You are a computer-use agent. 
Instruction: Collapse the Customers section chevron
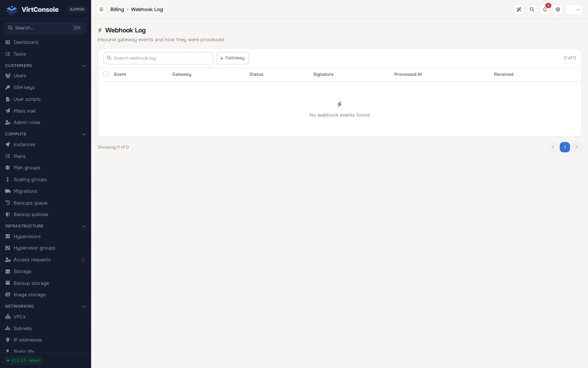pyautogui.click(x=84, y=66)
